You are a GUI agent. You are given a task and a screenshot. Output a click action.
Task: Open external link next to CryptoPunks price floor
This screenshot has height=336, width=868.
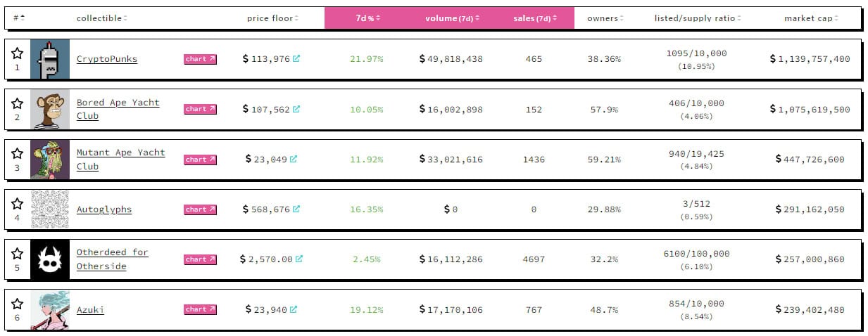[296, 59]
